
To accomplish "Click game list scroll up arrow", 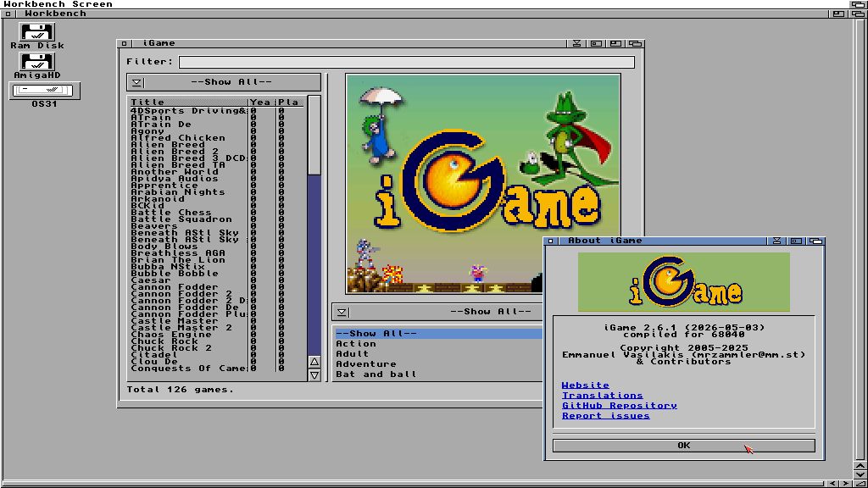I will tap(314, 362).
